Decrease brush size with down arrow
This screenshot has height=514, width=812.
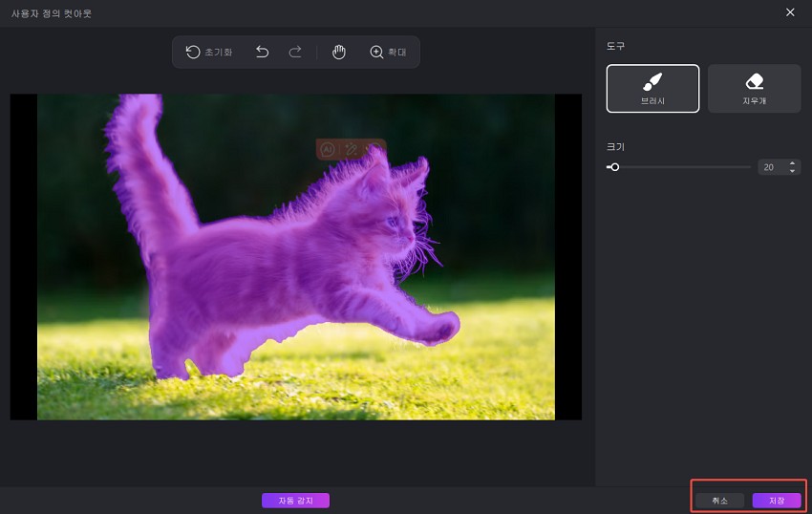[792, 170]
